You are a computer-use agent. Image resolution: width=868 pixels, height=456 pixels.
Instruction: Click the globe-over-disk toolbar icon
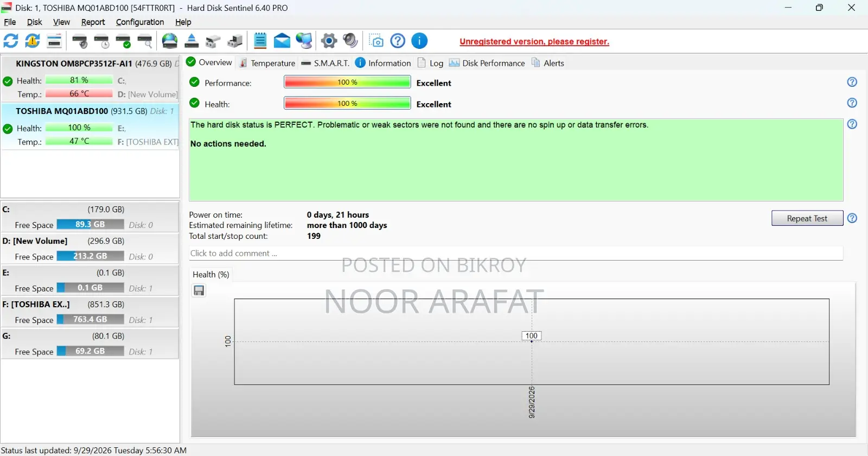(x=170, y=41)
